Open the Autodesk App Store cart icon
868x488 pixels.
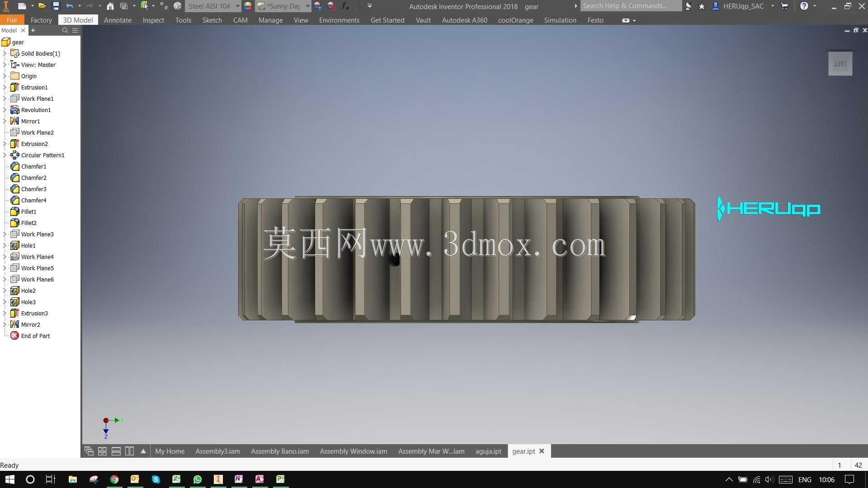[784, 6]
